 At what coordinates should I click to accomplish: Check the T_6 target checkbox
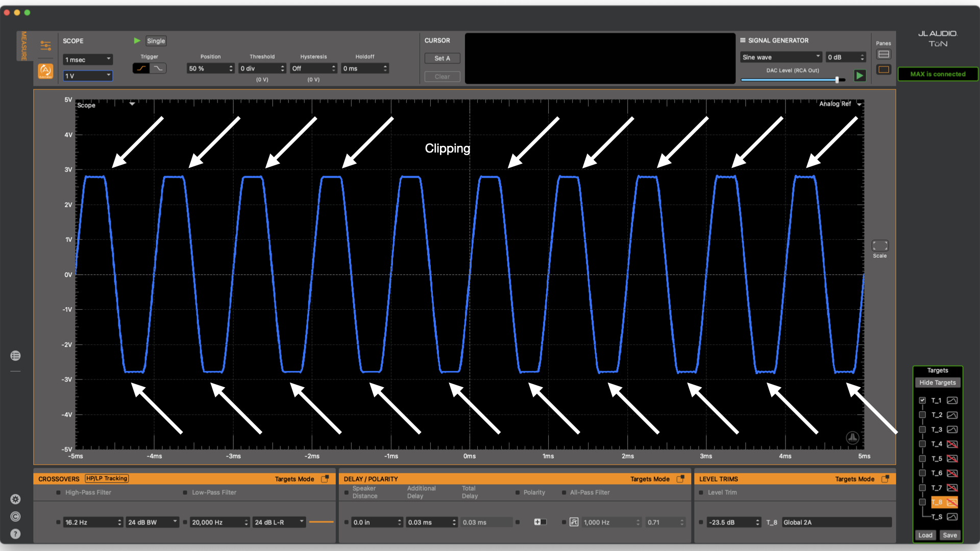point(922,473)
